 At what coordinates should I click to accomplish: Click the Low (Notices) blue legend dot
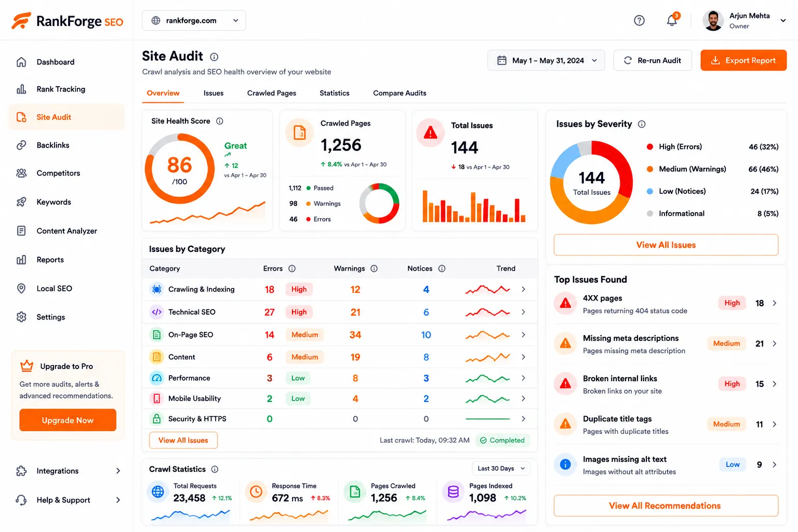[x=649, y=191]
